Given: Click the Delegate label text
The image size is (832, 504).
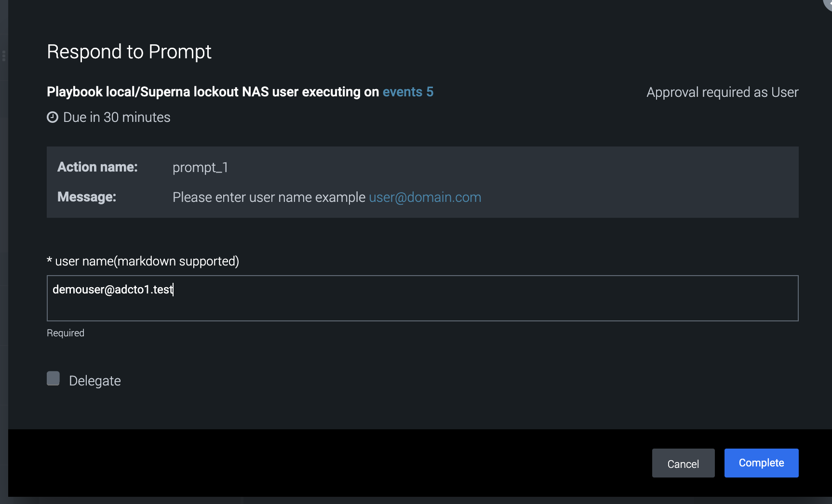Looking at the screenshot, I should pyautogui.click(x=95, y=381).
